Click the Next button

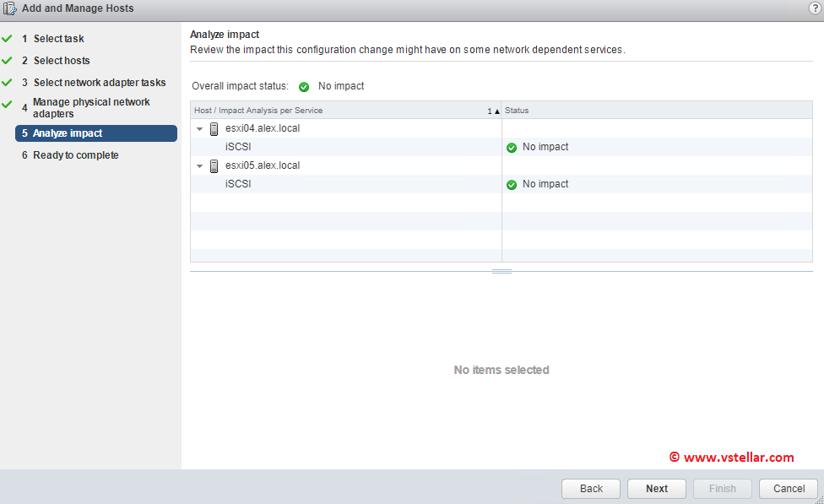[x=657, y=489]
